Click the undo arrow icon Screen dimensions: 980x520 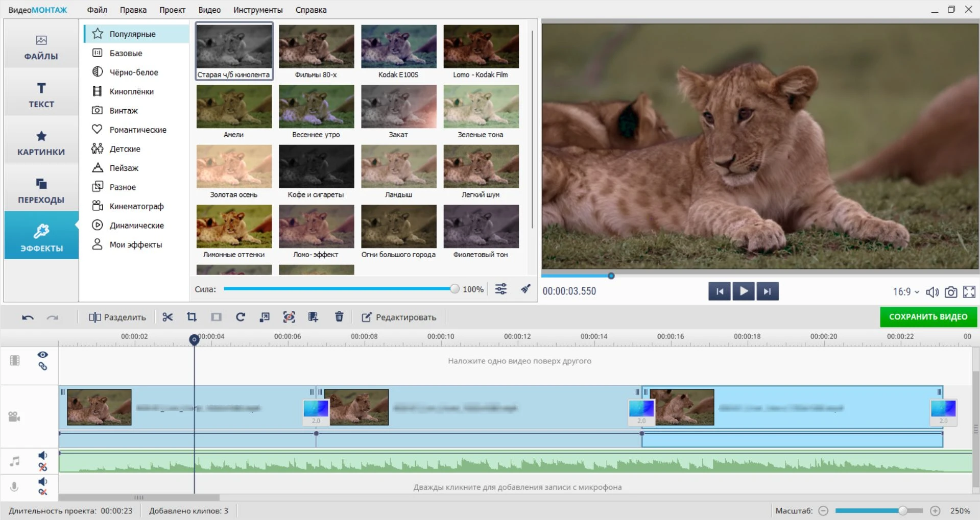tap(28, 317)
